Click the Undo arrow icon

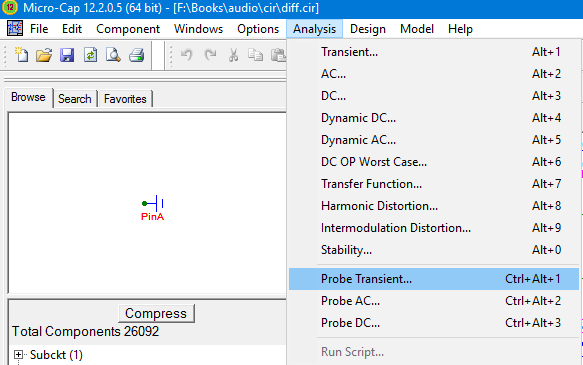click(187, 55)
